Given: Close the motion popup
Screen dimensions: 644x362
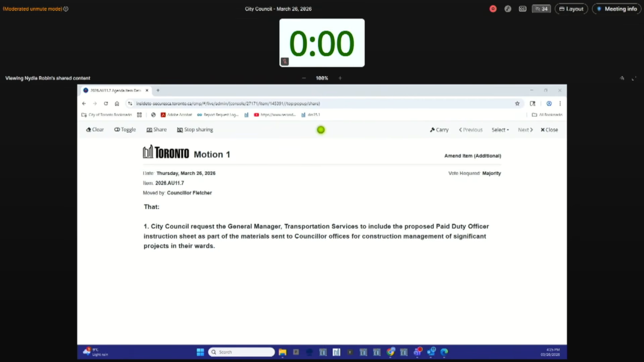Looking at the screenshot, I should click(549, 130).
